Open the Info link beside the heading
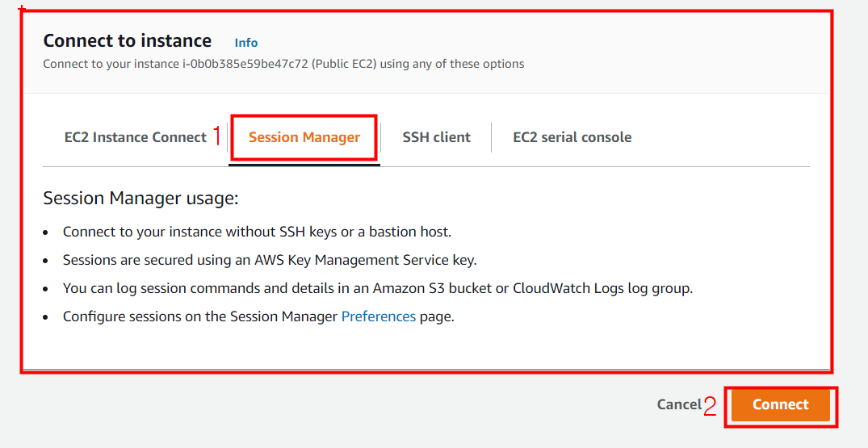The image size is (868, 448). [x=245, y=43]
